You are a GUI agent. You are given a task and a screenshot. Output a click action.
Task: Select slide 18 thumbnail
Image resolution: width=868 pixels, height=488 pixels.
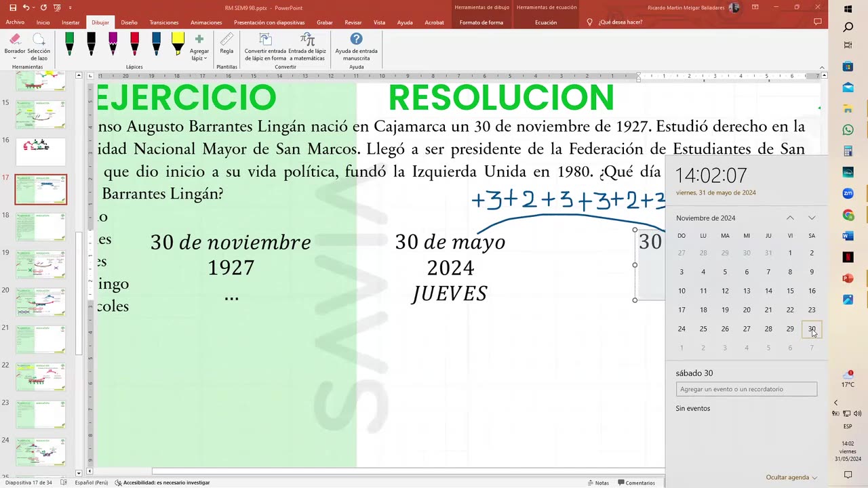[x=41, y=226]
